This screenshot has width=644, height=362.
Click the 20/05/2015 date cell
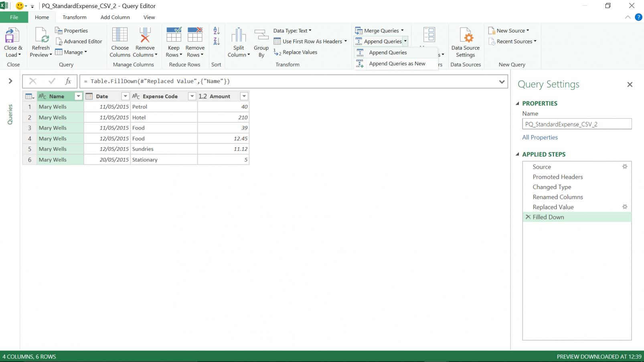[x=107, y=160]
